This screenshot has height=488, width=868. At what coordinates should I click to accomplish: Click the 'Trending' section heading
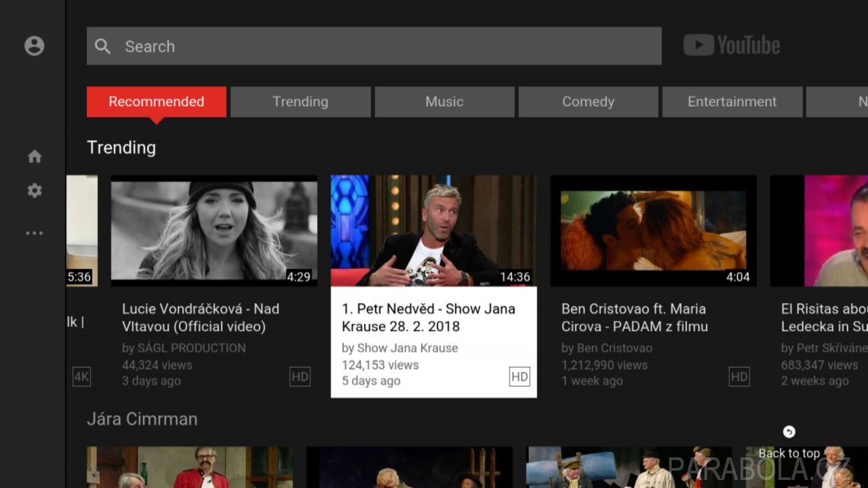coord(122,148)
